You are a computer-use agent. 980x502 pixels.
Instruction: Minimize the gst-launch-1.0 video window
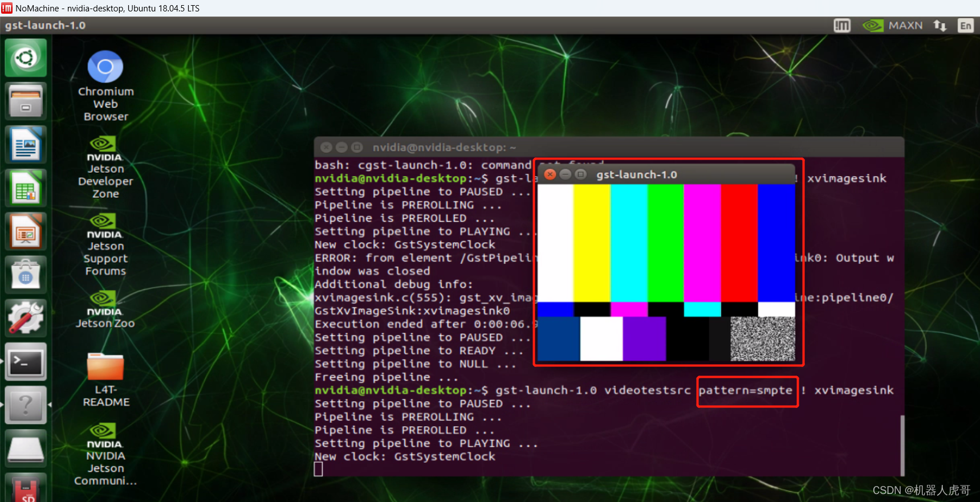pyautogui.click(x=566, y=174)
